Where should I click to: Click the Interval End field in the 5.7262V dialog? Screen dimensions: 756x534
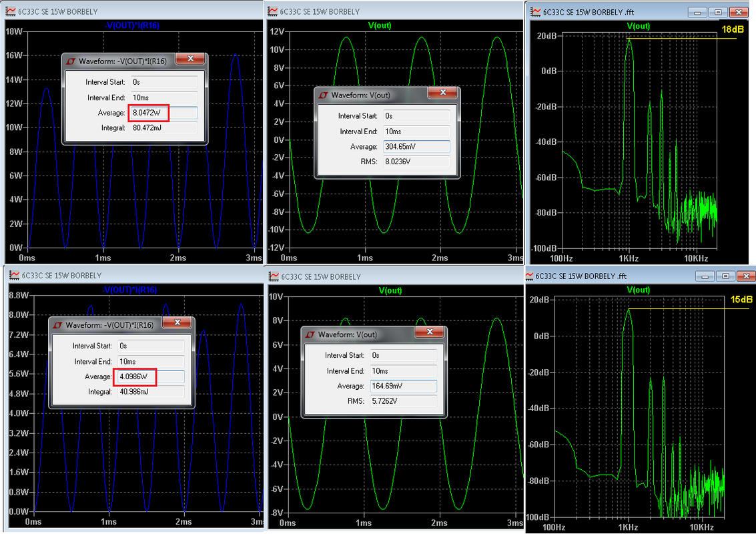coord(404,371)
